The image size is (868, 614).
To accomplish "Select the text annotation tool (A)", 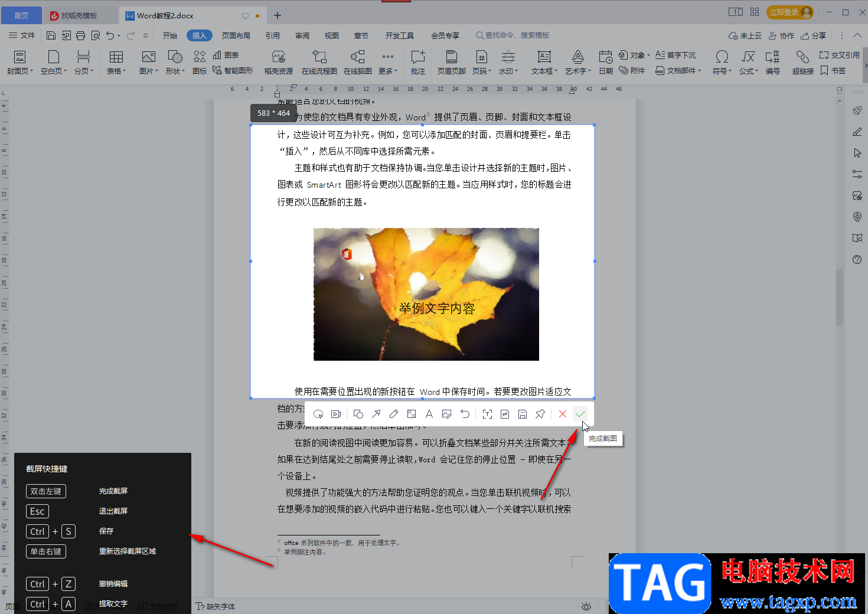I will 429,414.
